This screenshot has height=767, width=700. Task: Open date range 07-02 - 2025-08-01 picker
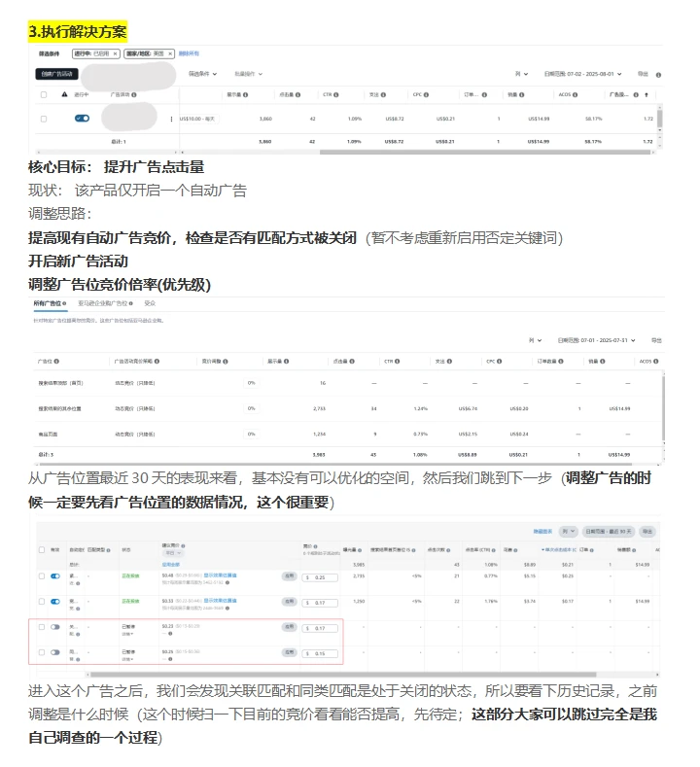[x=582, y=74]
